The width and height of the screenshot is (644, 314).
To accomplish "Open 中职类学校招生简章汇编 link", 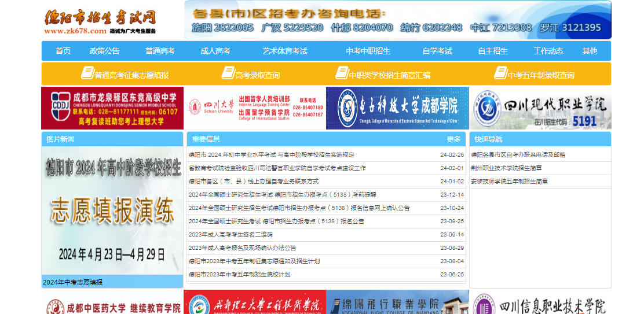I will click(x=390, y=75).
